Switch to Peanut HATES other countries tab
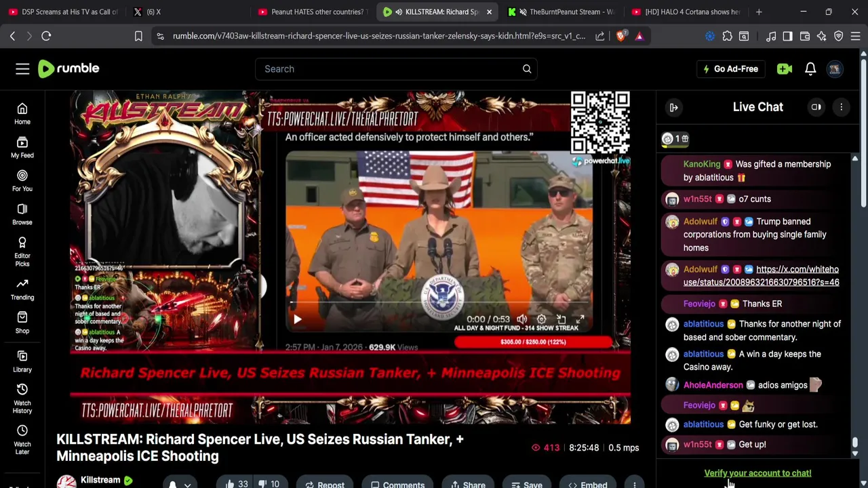Viewport: 868px width, 488px height. (312, 12)
